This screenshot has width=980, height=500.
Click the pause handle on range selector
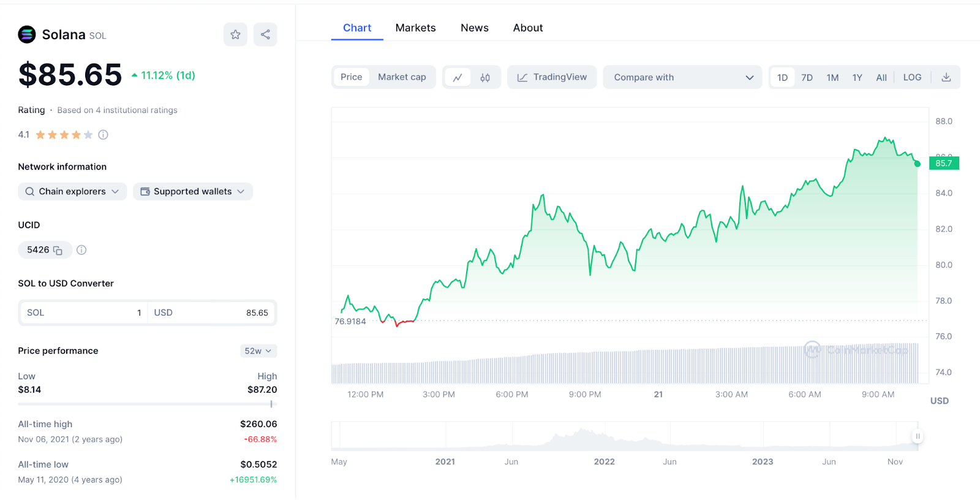[918, 436]
